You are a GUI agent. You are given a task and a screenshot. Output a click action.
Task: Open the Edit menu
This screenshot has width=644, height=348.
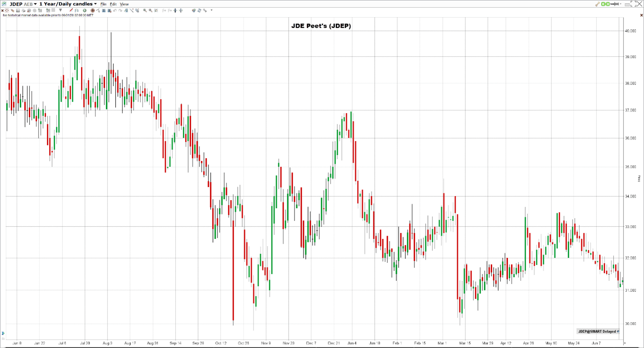(x=113, y=4)
